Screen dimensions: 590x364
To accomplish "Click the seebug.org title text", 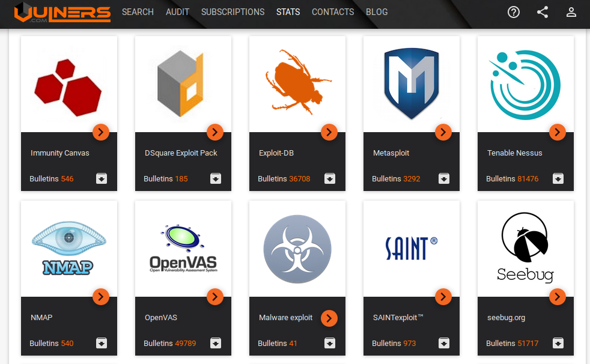I will (x=506, y=318).
